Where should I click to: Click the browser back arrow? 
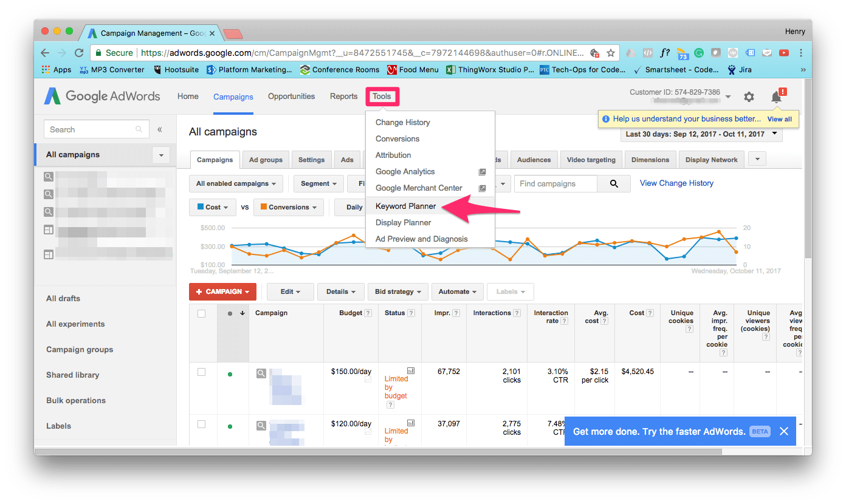pyautogui.click(x=46, y=53)
